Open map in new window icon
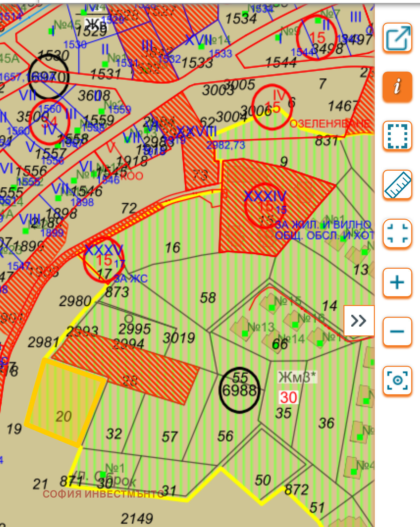 (x=397, y=37)
